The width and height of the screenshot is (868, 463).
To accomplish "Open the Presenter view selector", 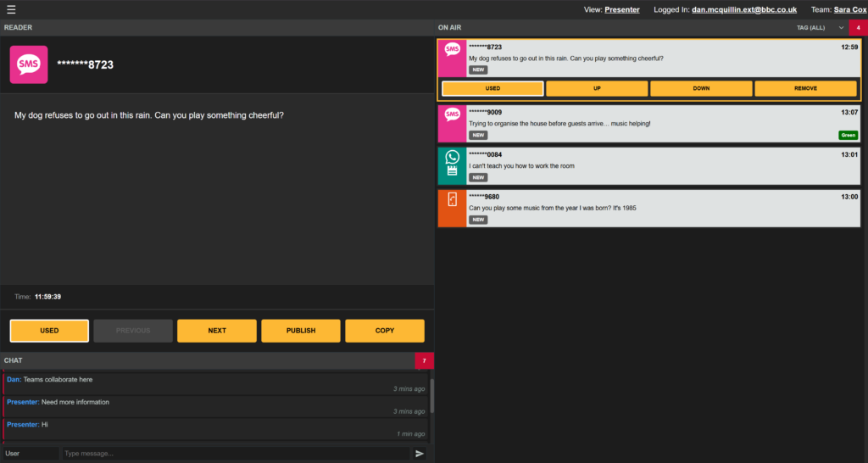I will tap(622, 10).
